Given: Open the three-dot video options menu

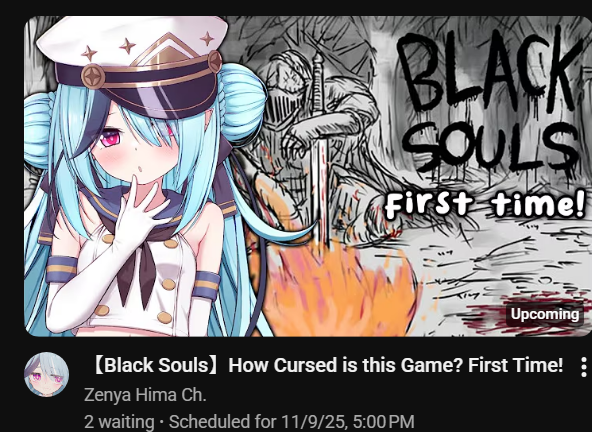Looking at the screenshot, I should (x=584, y=366).
